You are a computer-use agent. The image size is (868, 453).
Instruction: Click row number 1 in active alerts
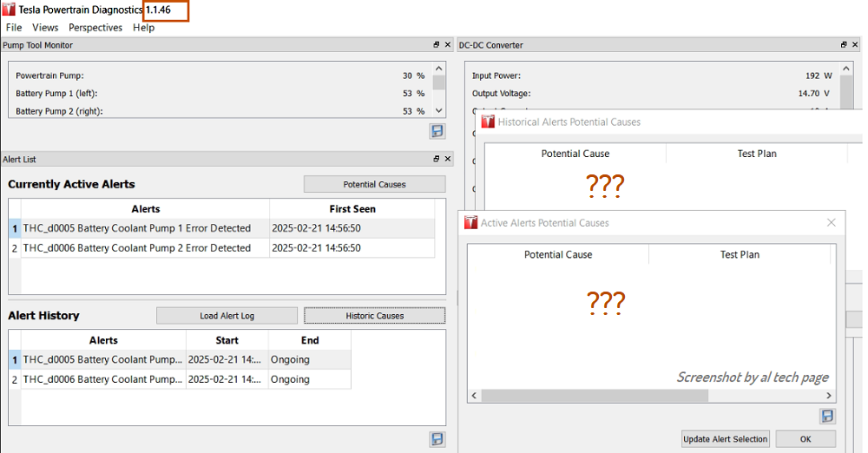15,228
